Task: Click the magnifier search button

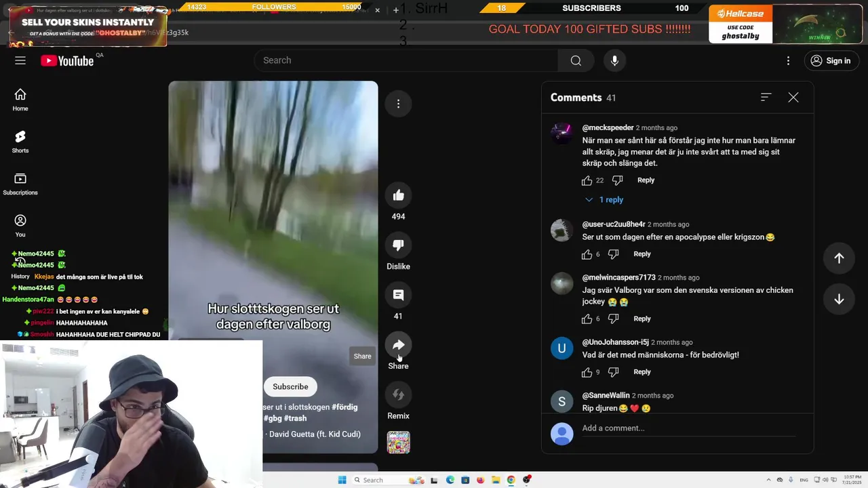Action: [576, 60]
